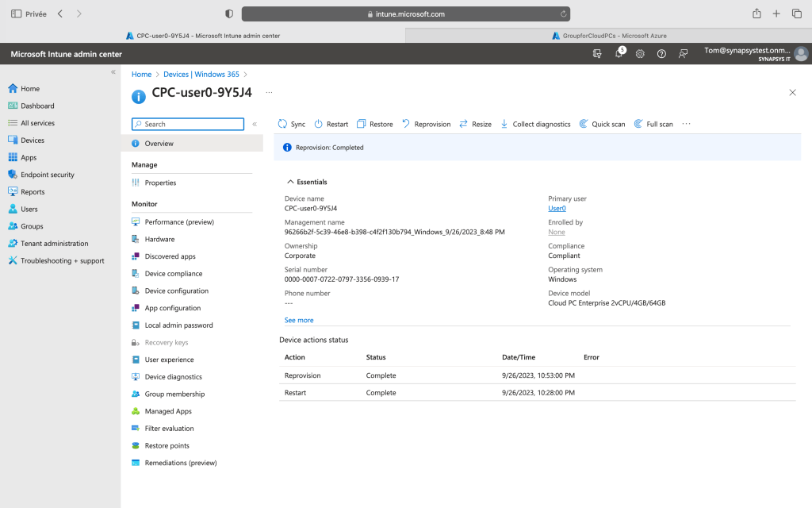Screen dimensions: 812x508
Task: Open the more toolbar actions ellipsis
Action: click(686, 124)
